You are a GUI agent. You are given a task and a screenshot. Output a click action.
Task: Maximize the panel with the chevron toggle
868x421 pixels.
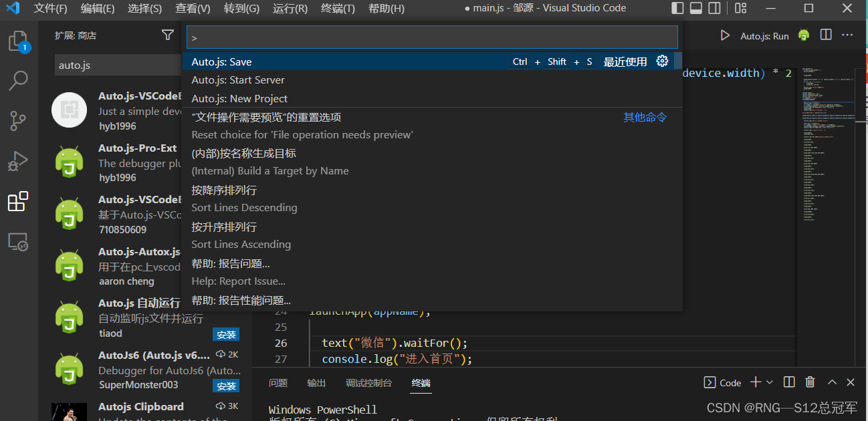pos(833,382)
